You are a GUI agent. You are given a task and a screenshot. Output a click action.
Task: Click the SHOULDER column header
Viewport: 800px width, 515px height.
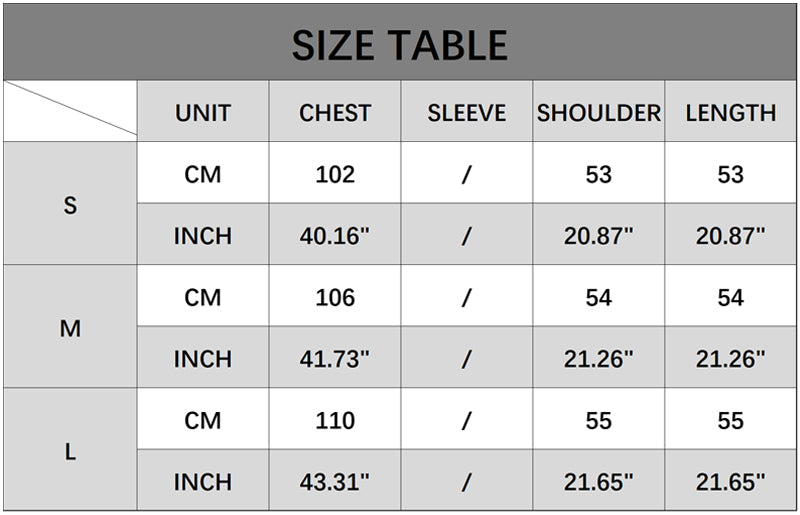click(599, 113)
